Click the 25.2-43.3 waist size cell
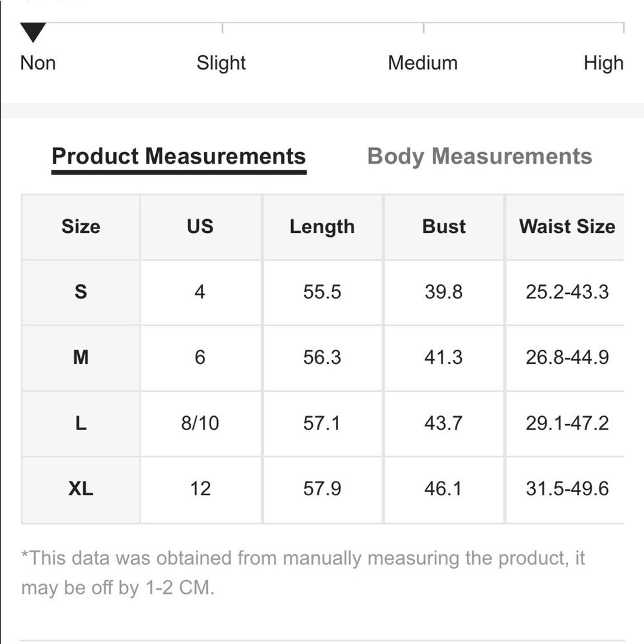 pyautogui.click(x=567, y=292)
